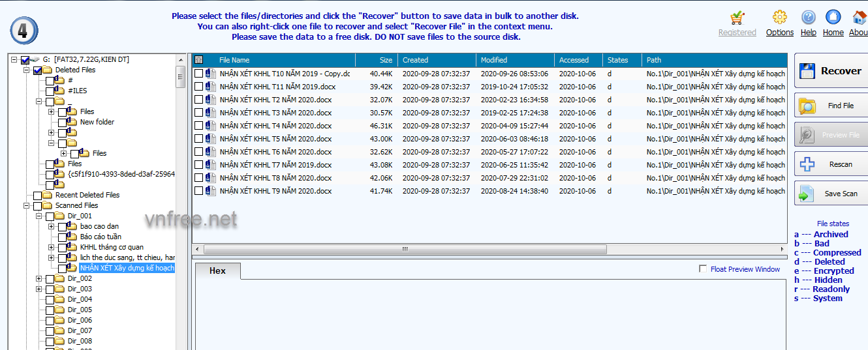Select the Báo cáo tuần folder
This screenshot has height=350, width=868.
(x=101, y=237)
